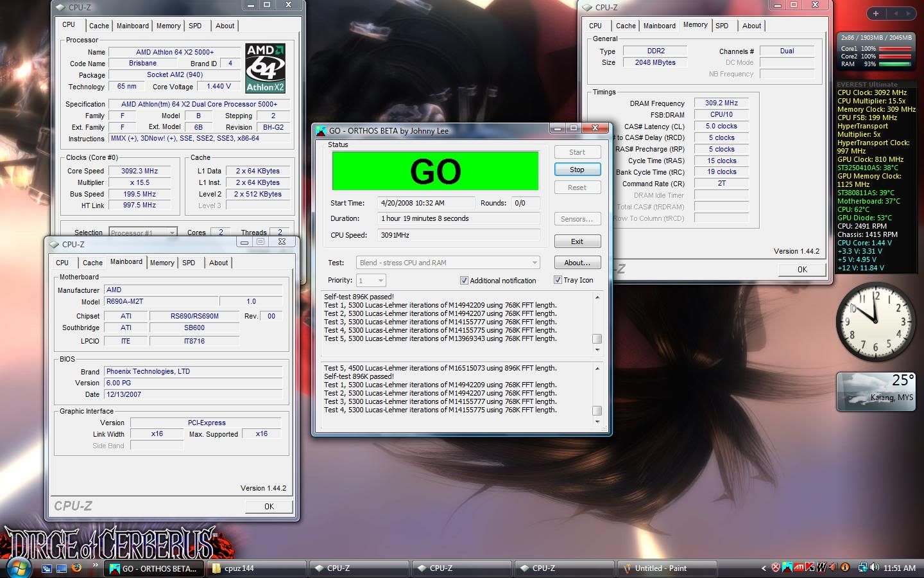Click the upper ORTHOS log scrollbar thumb

(597, 338)
